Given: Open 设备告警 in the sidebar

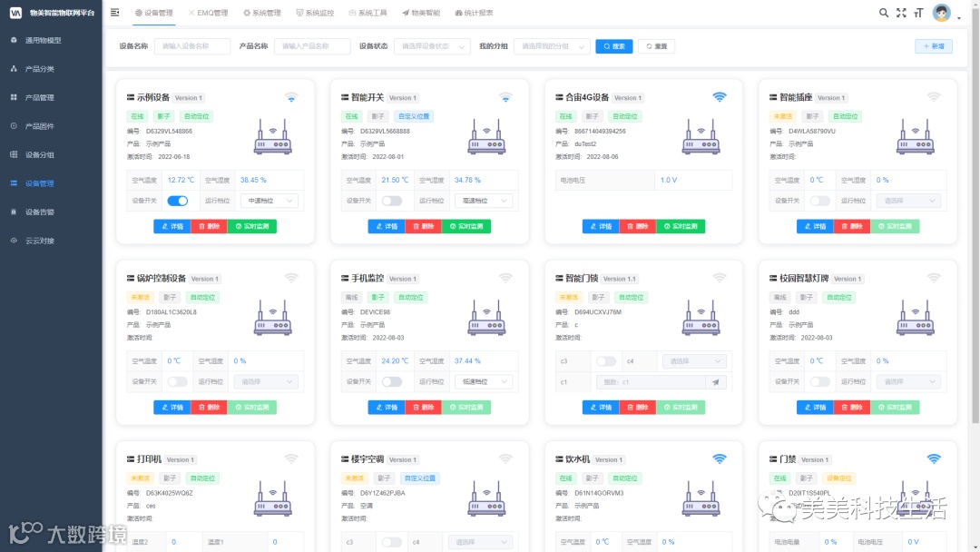Looking at the screenshot, I should [x=39, y=212].
